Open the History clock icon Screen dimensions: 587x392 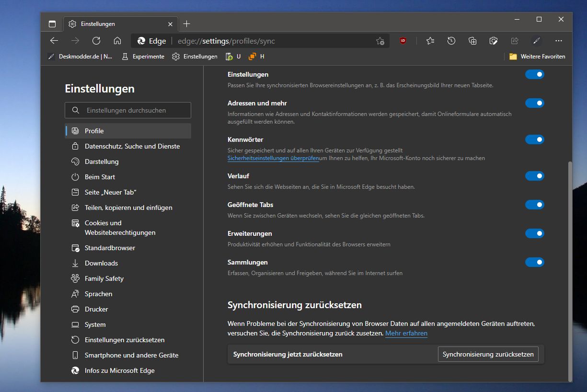451,41
